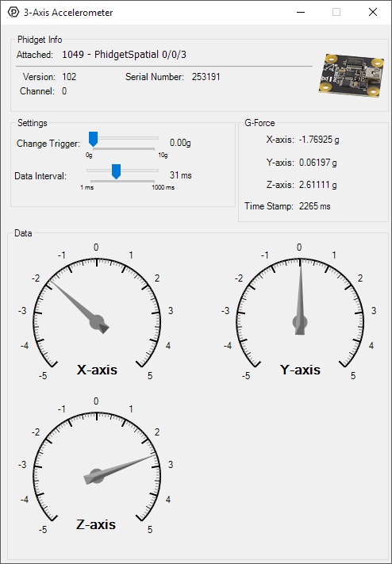Click the Serial Number value 253191
392x564 pixels.
pyautogui.click(x=206, y=77)
